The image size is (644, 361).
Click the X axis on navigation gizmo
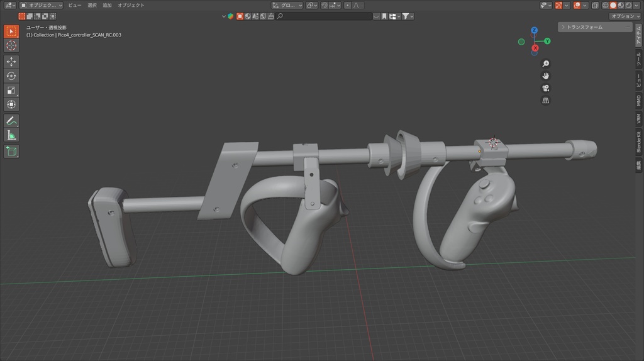point(535,48)
